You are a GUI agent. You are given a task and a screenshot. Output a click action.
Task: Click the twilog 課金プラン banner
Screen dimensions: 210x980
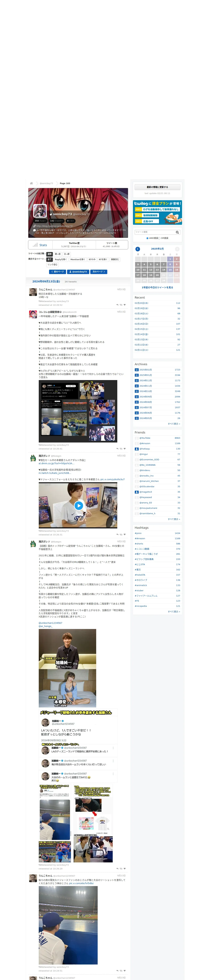click(157, 212)
